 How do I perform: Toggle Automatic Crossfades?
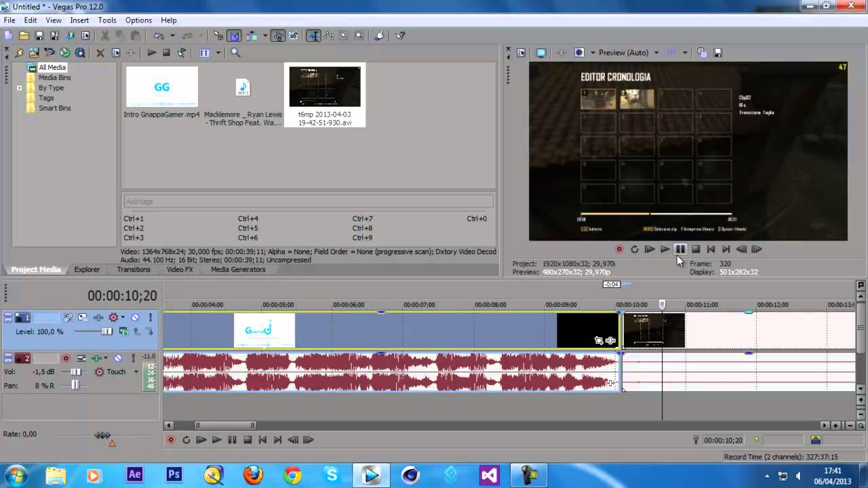tap(234, 35)
